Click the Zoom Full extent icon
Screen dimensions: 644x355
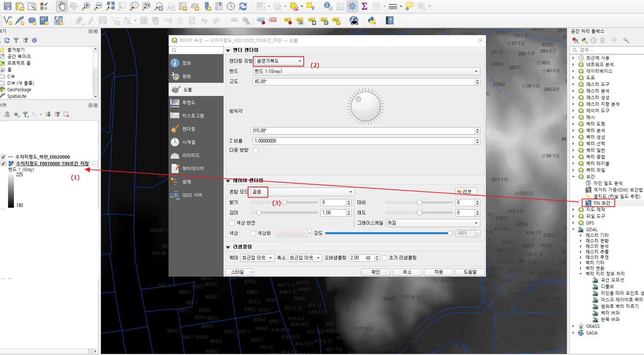click(x=110, y=6)
